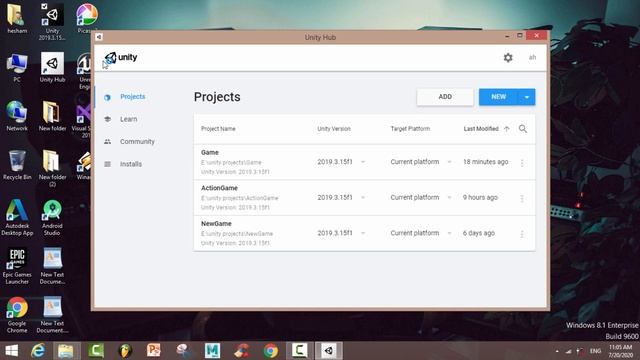Expand the NEW button dropdown arrow
Viewport: 640px width, 360px height.
[527, 97]
